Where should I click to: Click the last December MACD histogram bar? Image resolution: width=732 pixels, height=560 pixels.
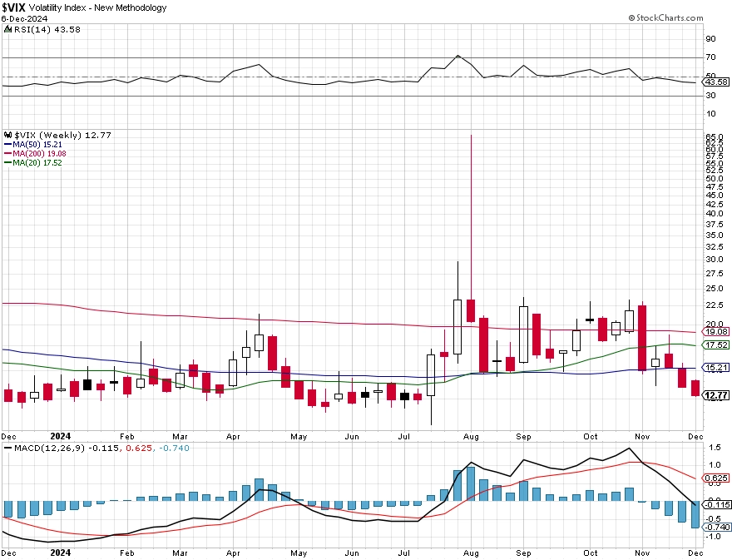pos(695,514)
